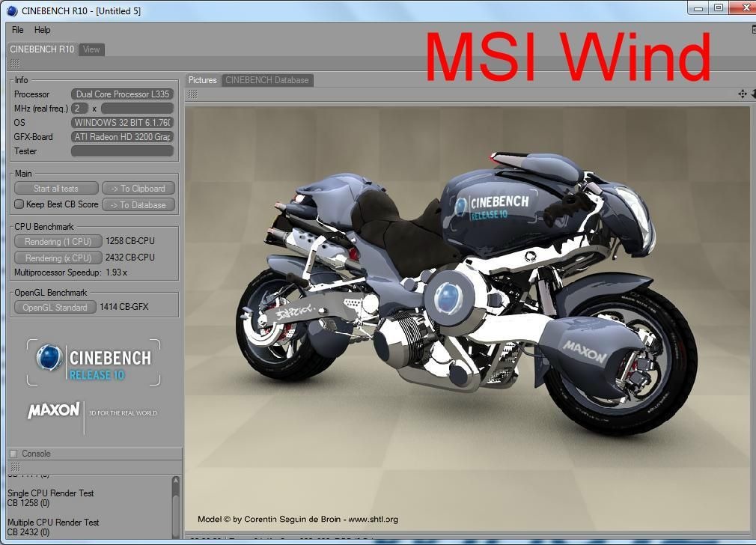
Task: Open the Help menu
Action: click(43, 30)
